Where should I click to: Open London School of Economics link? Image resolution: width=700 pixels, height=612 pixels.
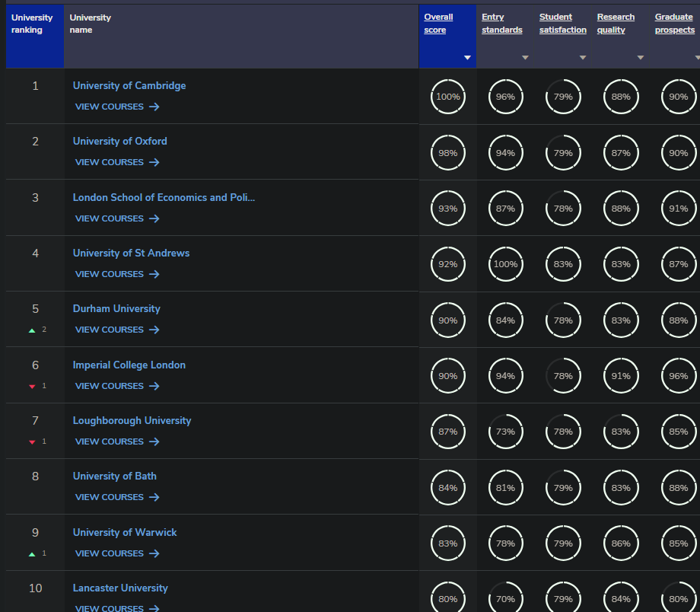pos(164,197)
